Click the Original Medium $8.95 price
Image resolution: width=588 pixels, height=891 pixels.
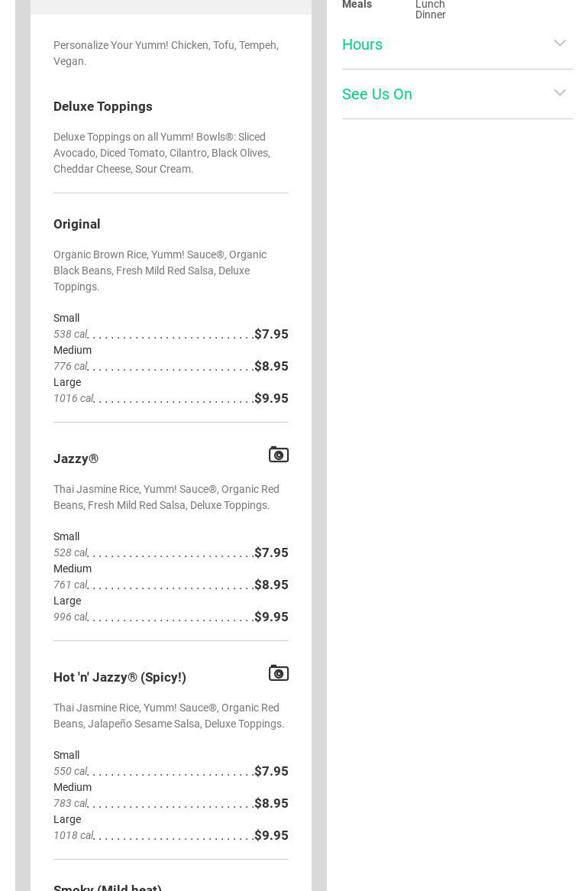coord(271,366)
